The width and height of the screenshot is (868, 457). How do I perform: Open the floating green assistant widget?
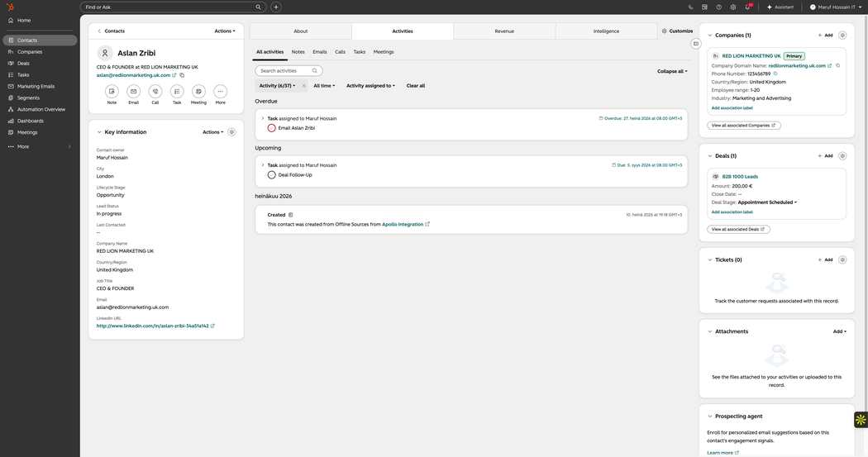[861, 420]
